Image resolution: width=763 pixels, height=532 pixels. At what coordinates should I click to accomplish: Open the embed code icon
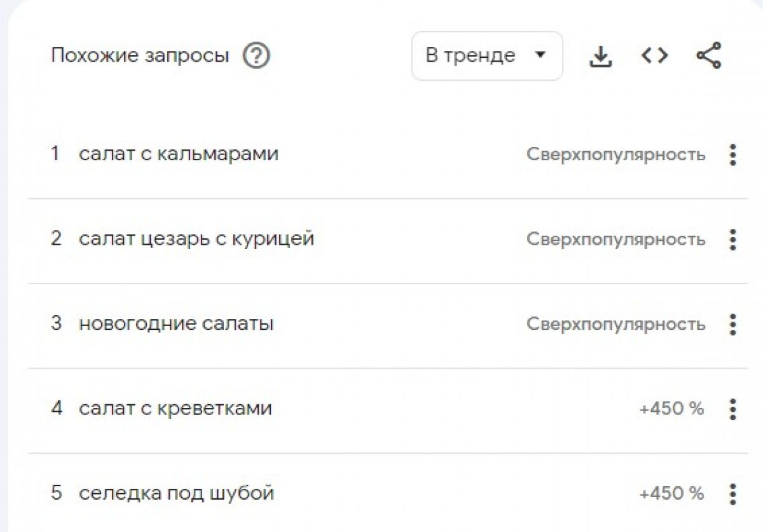(654, 56)
